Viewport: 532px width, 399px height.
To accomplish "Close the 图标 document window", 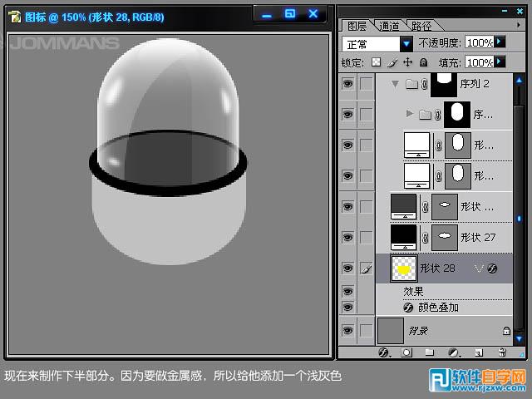I will [313, 13].
